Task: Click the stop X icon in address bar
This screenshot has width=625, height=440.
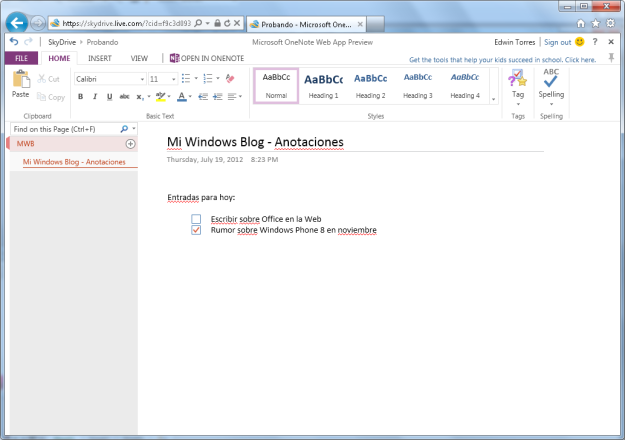Action: click(x=237, y=23)
